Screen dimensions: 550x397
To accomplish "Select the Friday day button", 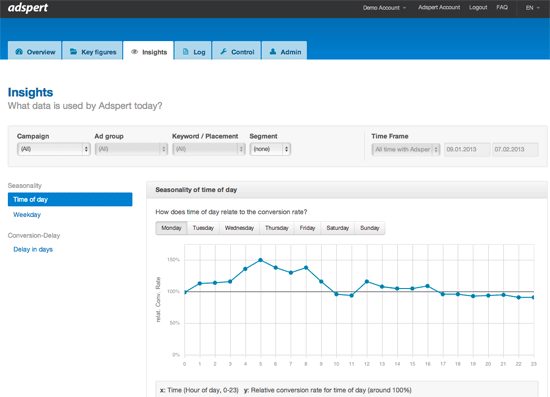I will pyautogui.click(x=307, y=228).
